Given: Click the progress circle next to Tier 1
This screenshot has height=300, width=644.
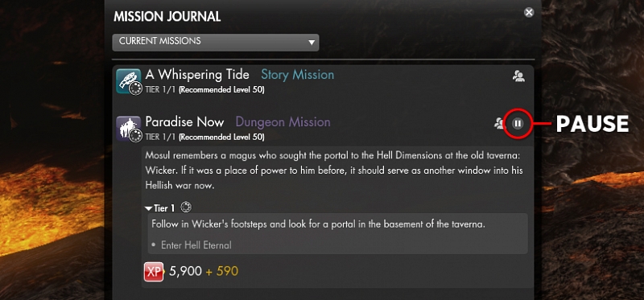Looking at the screenshot, I should (186, 208).
